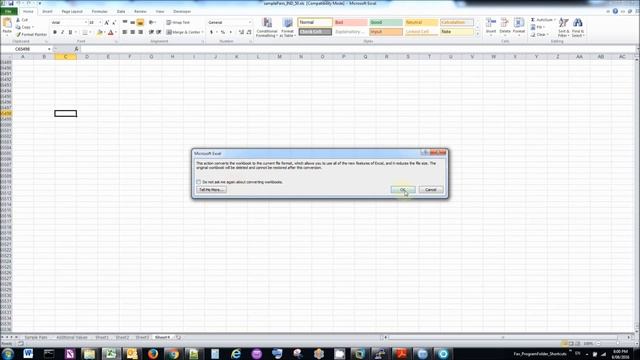Viewport: 640px width, 360px height.
Task: Open the File tab
Action: pos(8,11)
